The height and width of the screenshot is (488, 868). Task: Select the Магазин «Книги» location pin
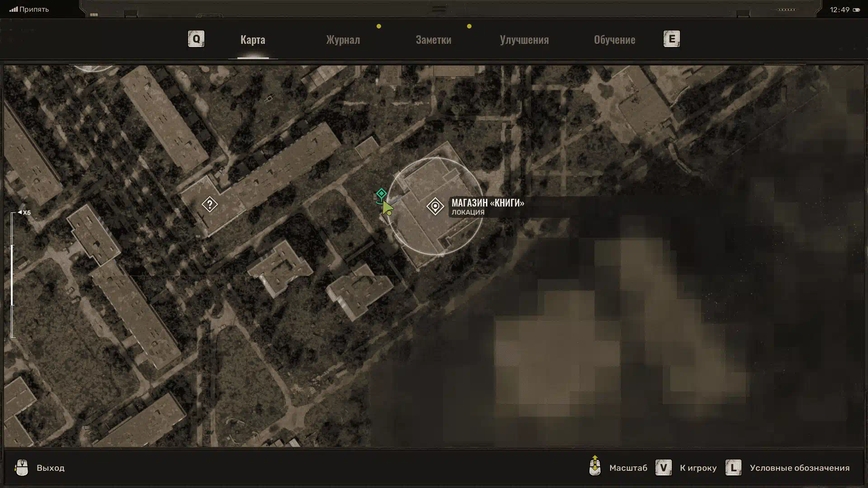click(x=435, y=206)
